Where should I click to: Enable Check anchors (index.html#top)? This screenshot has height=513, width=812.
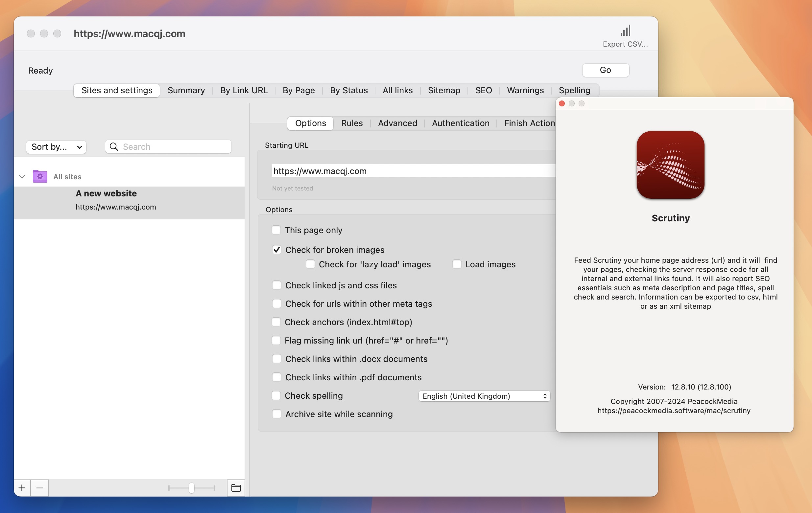(x=276, y=322)
